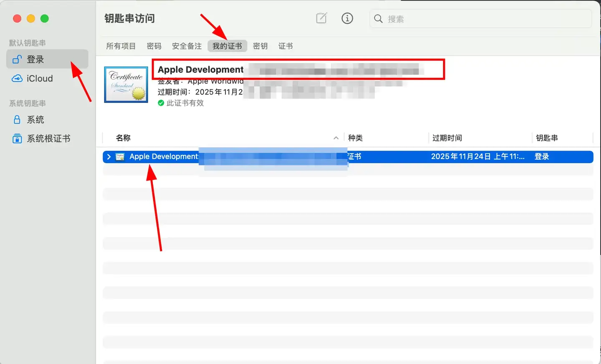Click the search magnifier icon
The height and width of the screenshot is (364, 601).
pos(378,19)
